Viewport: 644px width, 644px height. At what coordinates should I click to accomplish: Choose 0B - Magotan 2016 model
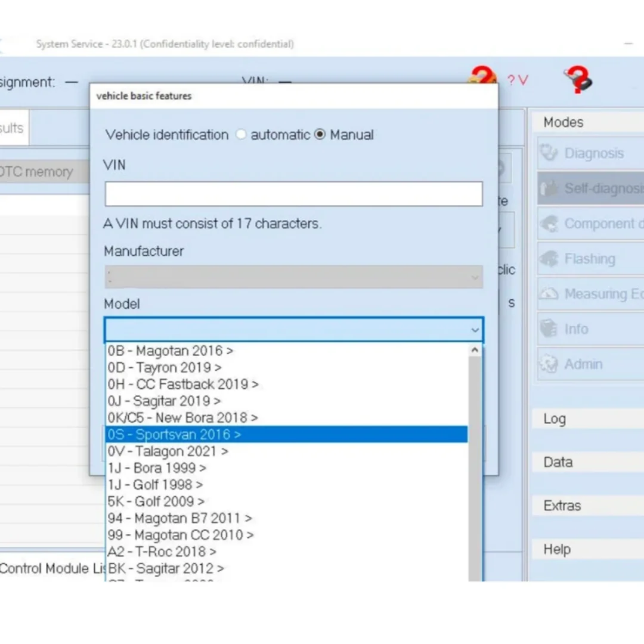286,351
